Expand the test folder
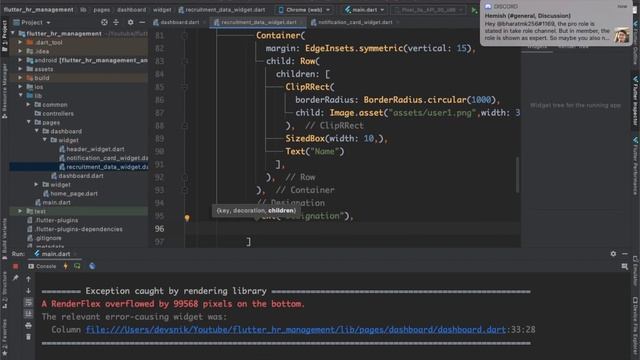 tap(20, 211)
